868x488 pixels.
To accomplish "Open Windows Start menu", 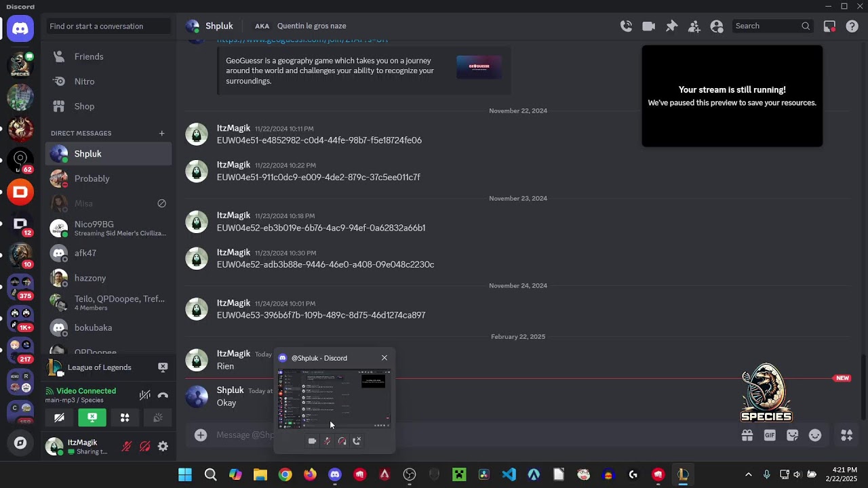I will click(x=185, y=474).
